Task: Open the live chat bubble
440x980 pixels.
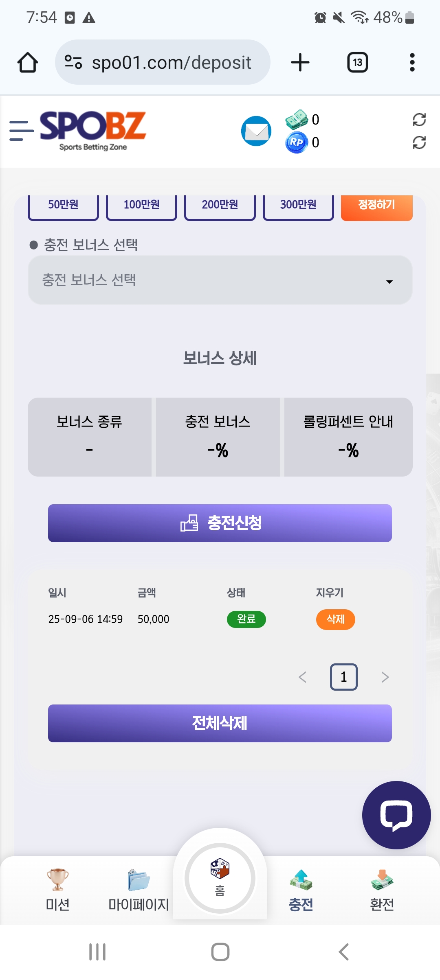Action: pyautogui.click(x=396, y=815)
